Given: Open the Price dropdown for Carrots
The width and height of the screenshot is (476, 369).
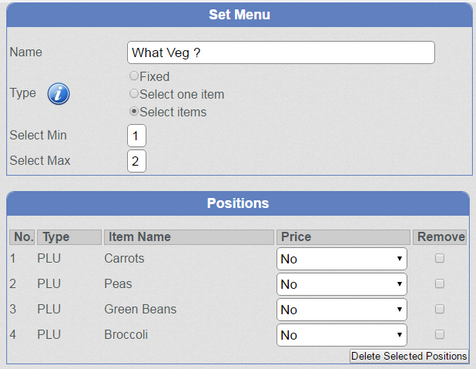Looking at the screenshot, I should 342,259.
